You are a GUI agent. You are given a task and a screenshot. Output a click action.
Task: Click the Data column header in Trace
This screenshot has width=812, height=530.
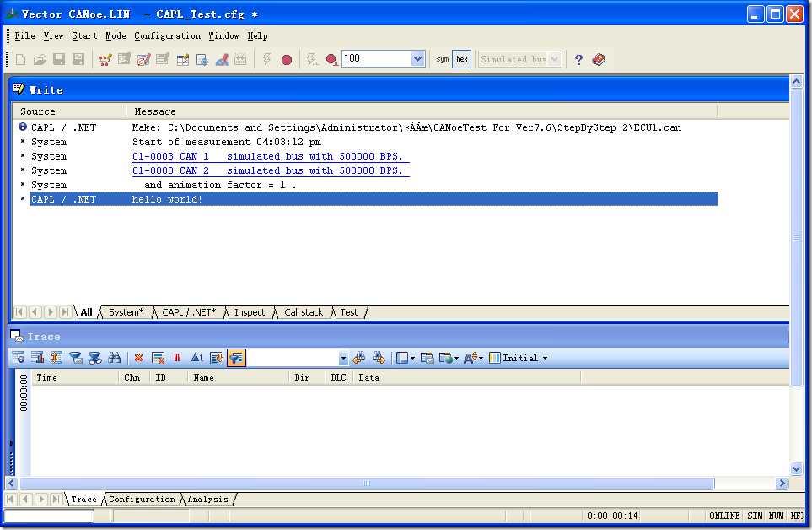pyautogui.click(x=468, y=378)
